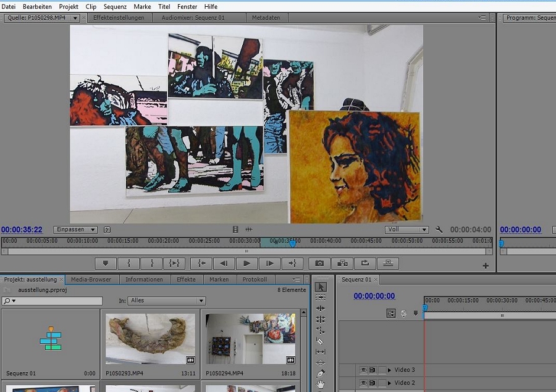Open the magnifier search options in Project panel
This screenshot has width=556, height=392.
(9, 301)
